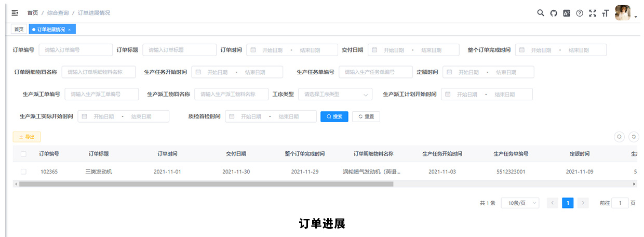Open the GitHub repository icon
This screenshot has width=644, height=237.
click(554, 13)
